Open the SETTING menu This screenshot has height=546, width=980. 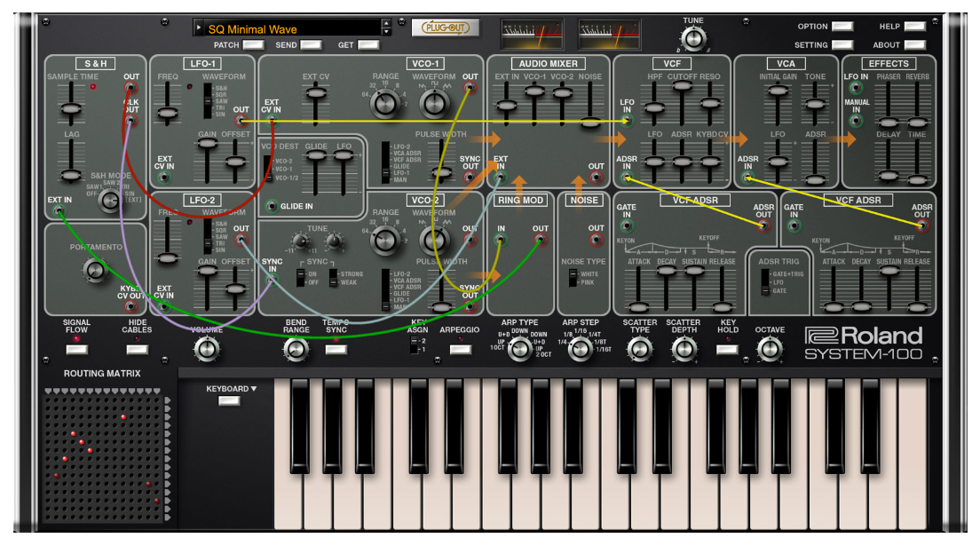[x=842, y=44]
